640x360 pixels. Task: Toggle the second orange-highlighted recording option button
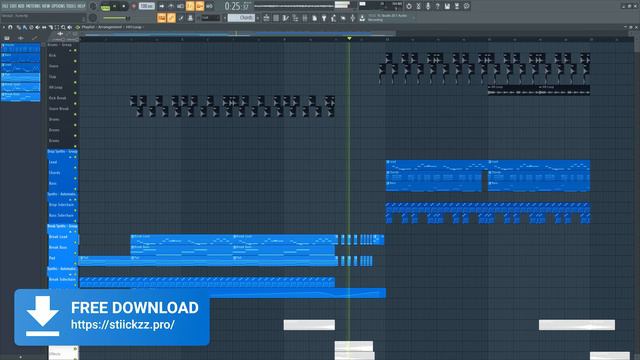point(200,6)
